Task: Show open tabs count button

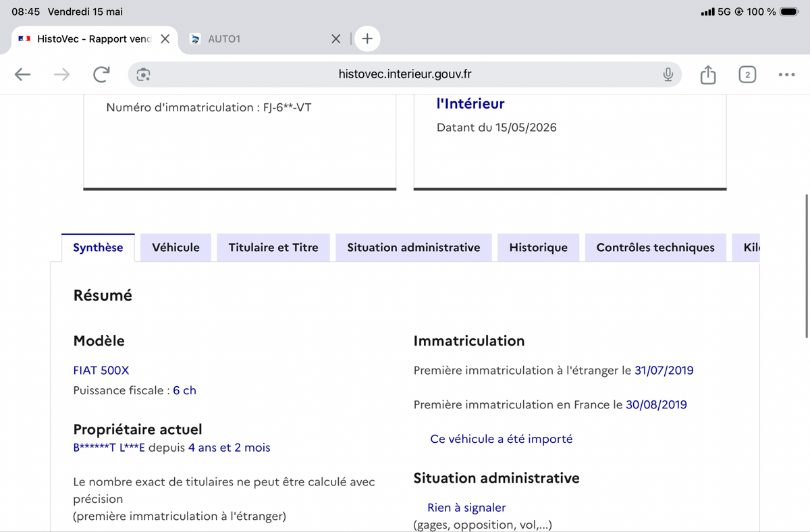Action: [x=747, y=74]
